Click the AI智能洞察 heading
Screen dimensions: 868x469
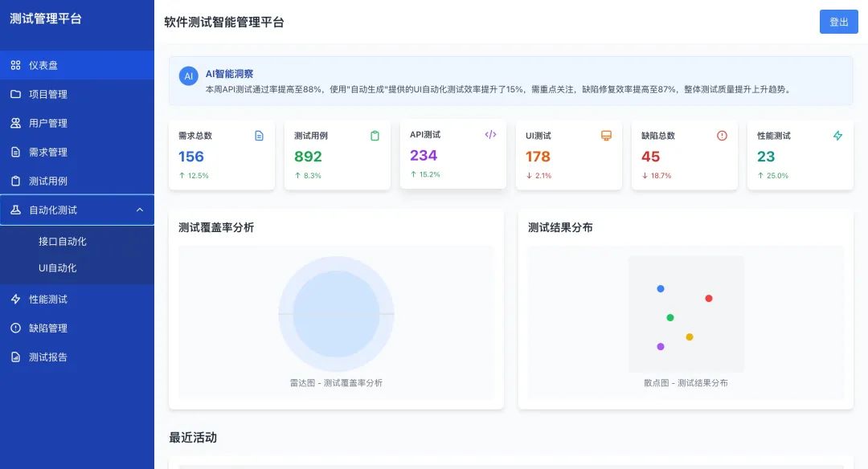pos(229,74)
